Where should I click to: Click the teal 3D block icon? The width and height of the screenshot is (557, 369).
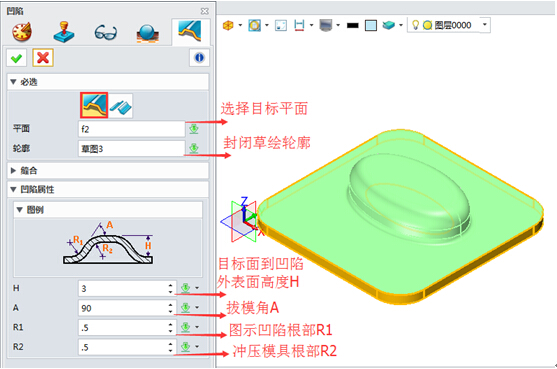tap(389, 25)
